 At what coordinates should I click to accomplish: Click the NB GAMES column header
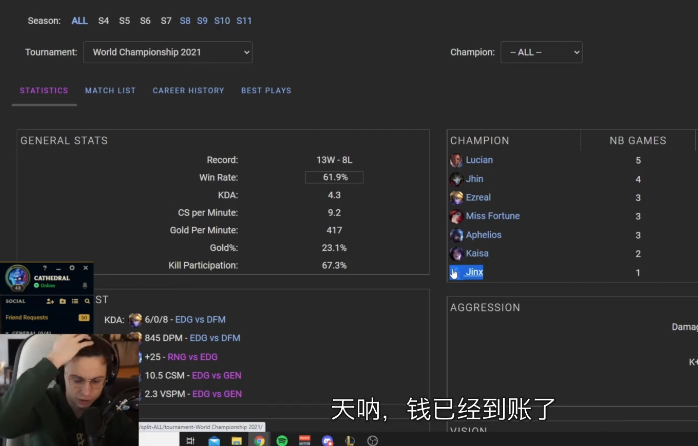tap(638, 141)
